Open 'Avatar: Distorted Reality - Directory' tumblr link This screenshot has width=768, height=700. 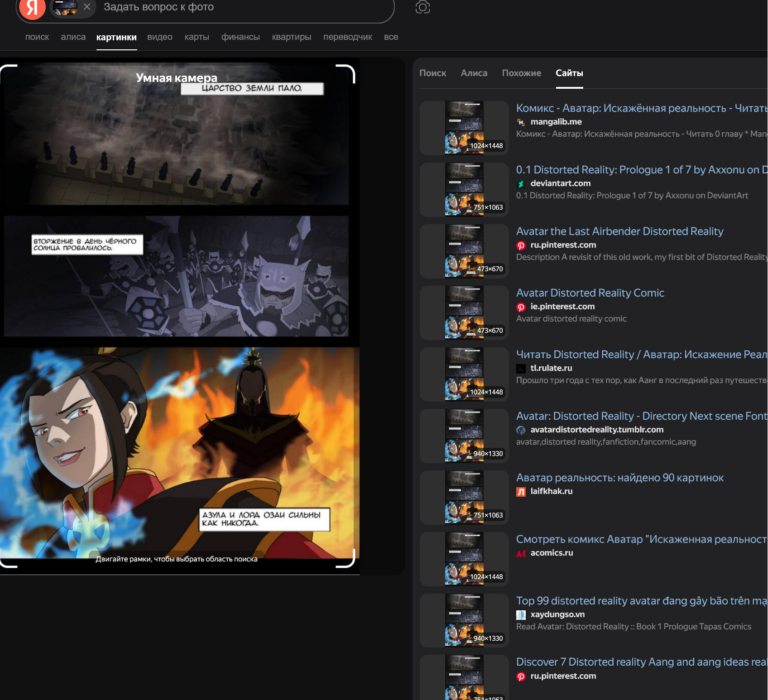click(642, 416)
